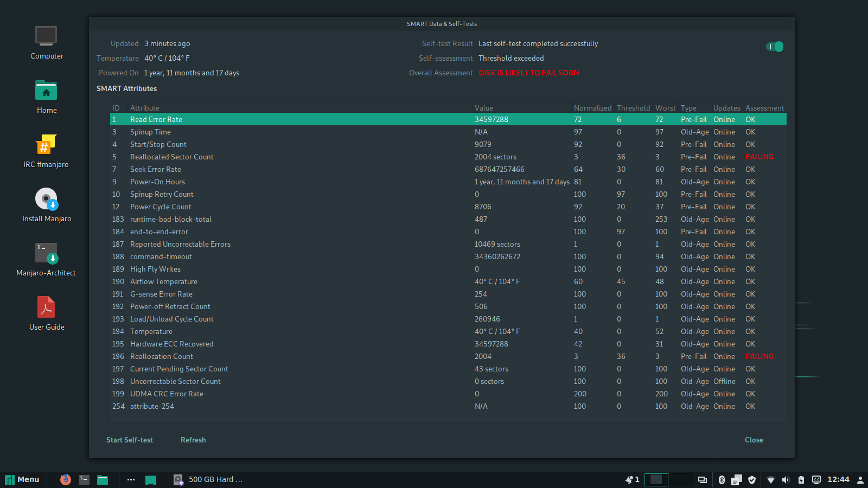Click the Assessment column header
The width and height of the screenshot is (868, 488).
click(x=765, y=108)
